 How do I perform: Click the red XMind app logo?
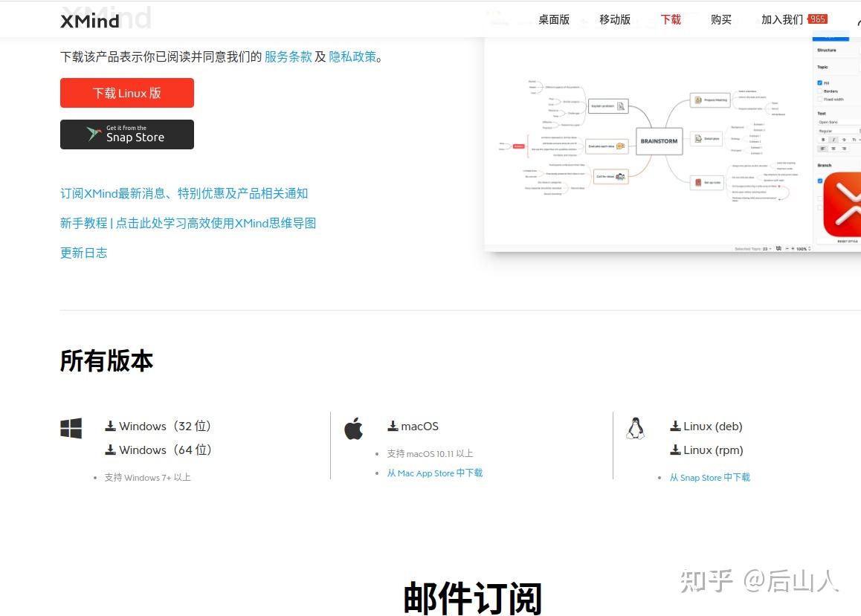pyautogui.click(x=848, y=204)
